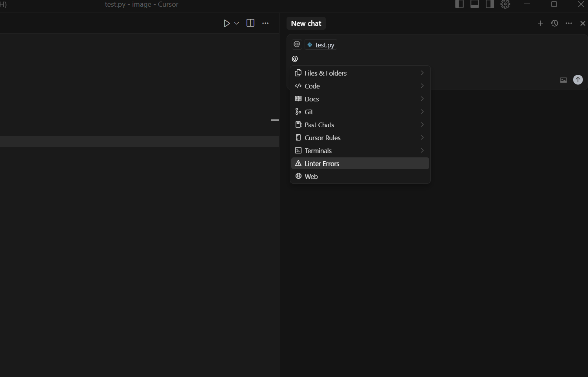Click the test.py context chip

pyautogui.click(x=321, y=45)
